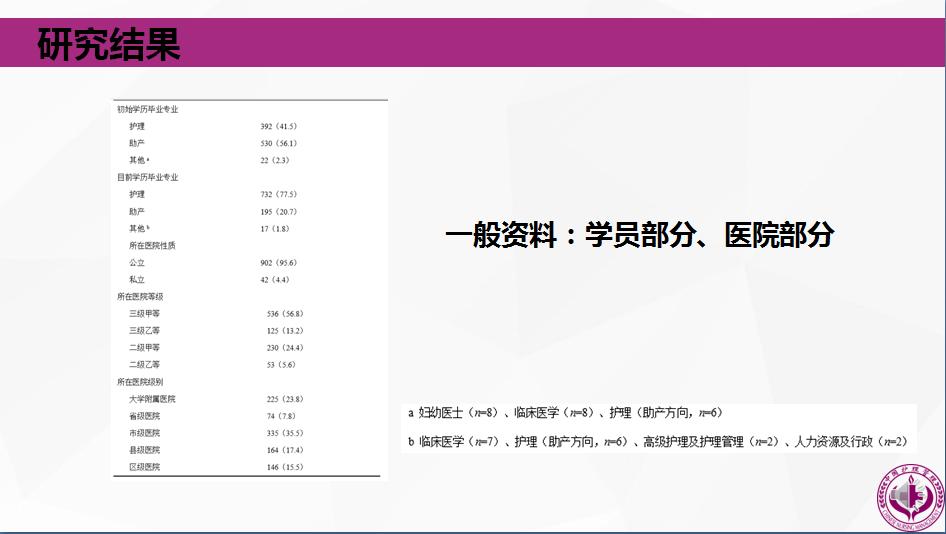
Task: Select the value '536 (56.8)'
Action: pos(285,314)
